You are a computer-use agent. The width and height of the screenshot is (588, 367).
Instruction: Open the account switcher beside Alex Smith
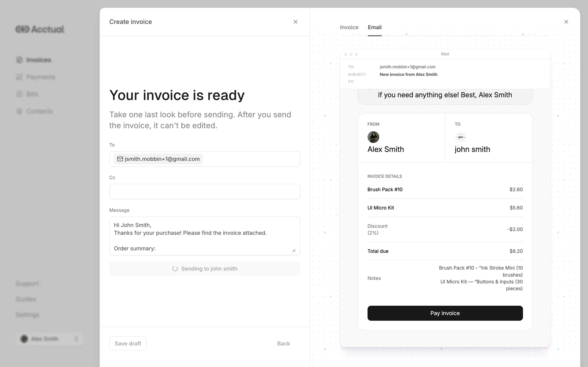(x=76, y=339)
